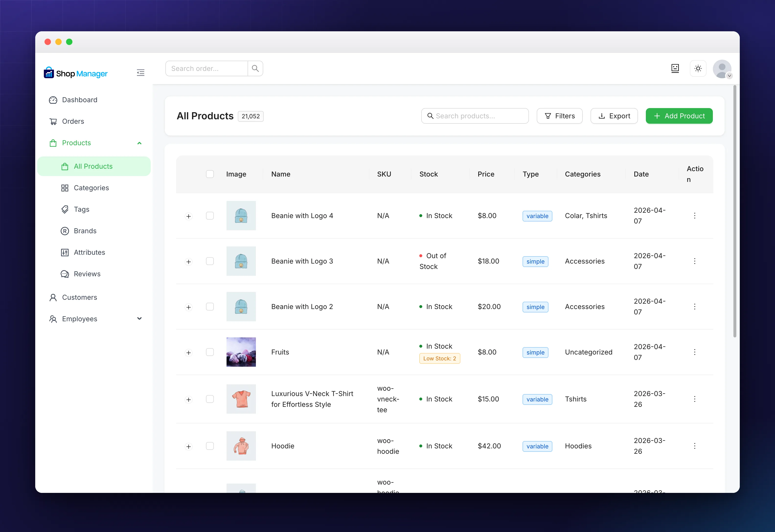Click the Date column header
The image size is (775, 532).
pyautogui.click(x=641, y=174)
